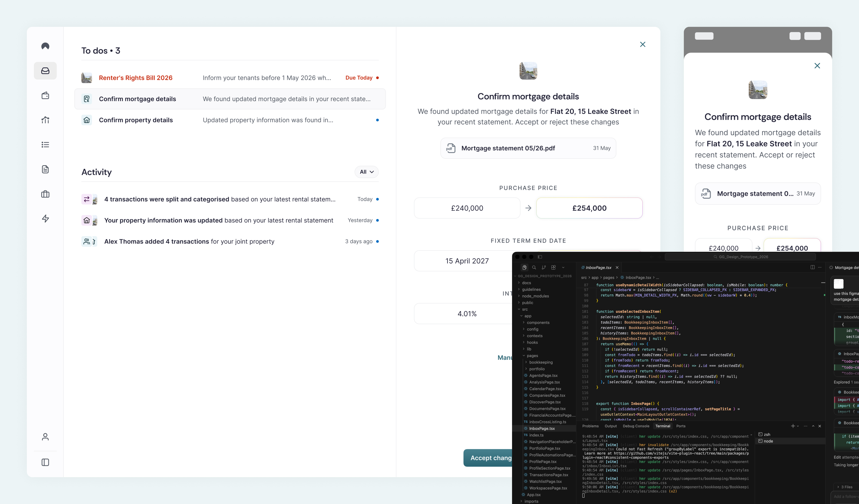Expand the node_modules folder

coord(544,296)
